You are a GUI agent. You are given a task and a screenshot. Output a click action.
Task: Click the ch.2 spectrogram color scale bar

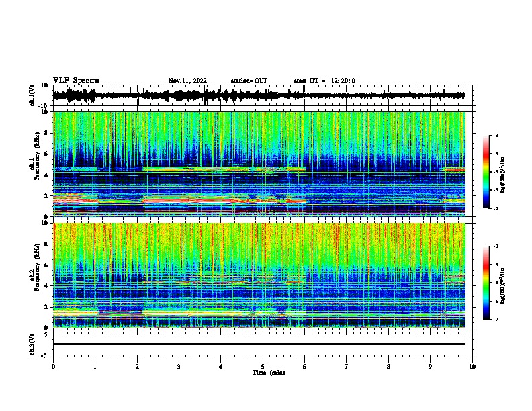(x=486, y=283)
